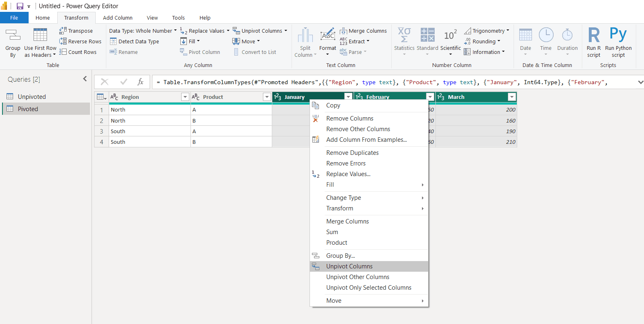
Task: Click the Standard operations icon
Action: 428,35
